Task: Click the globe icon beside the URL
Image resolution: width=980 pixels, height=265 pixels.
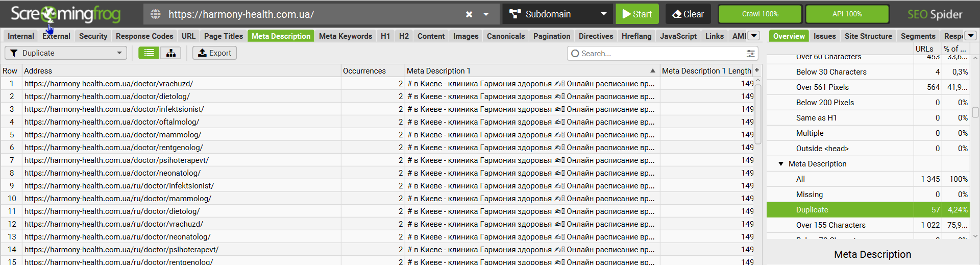Action: [x=156, y=14]
